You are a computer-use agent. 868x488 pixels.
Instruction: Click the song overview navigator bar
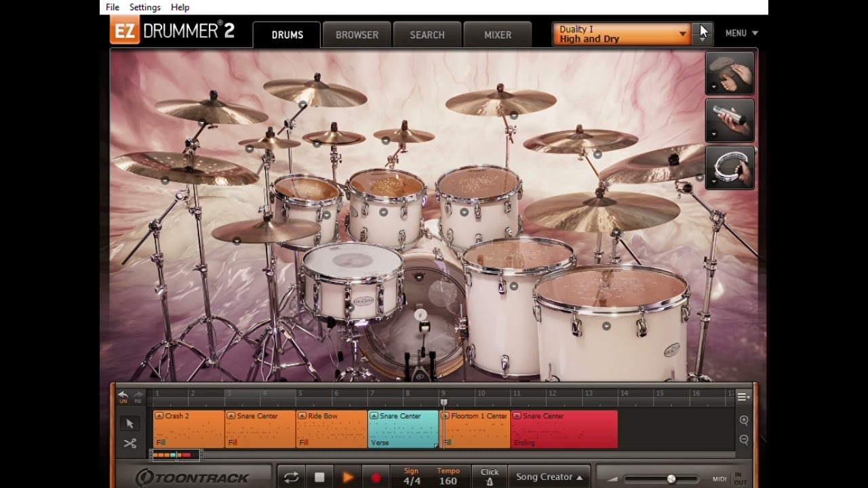tap(175, 455)
